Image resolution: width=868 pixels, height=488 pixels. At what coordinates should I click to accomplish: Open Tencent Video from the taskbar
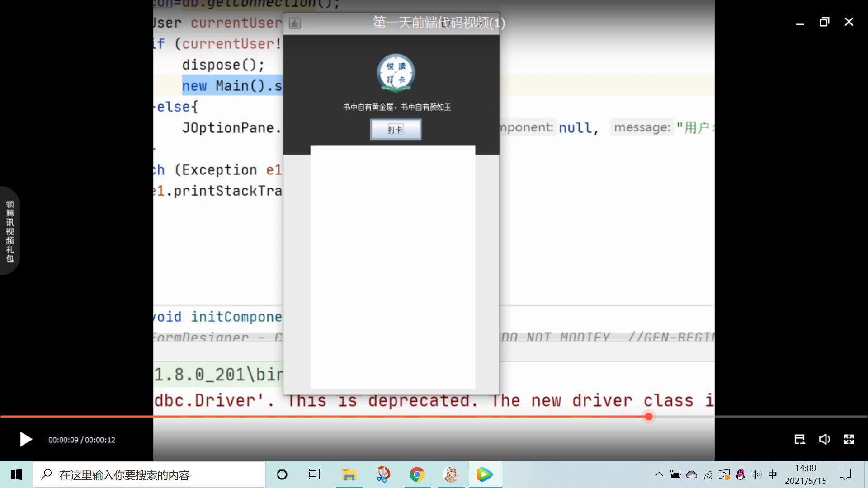[485, 474]
